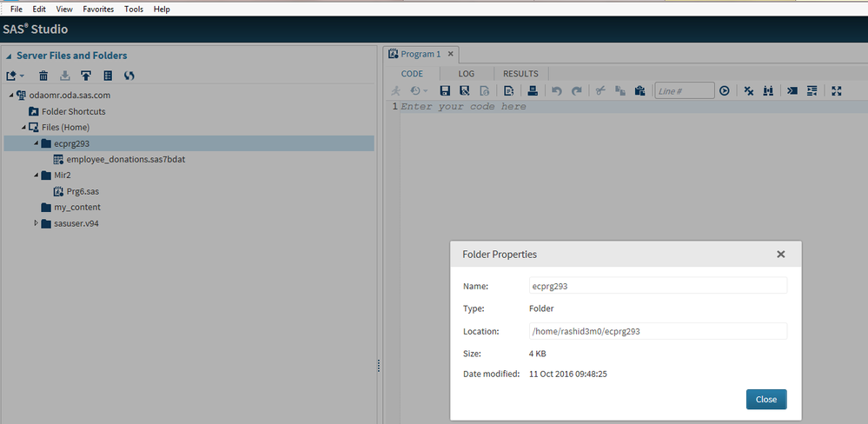Click the Location field in Folder Properties

point(658,331)
